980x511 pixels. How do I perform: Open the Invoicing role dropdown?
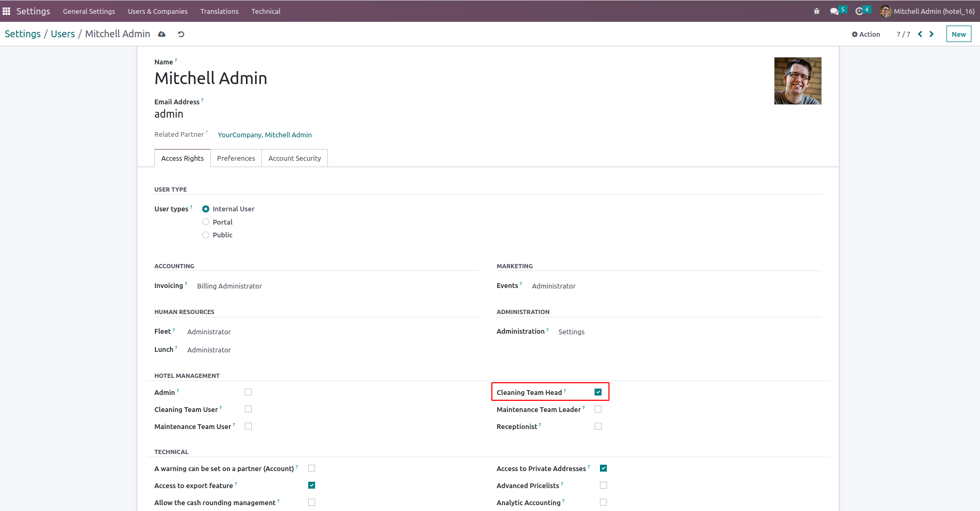point(229,286)
